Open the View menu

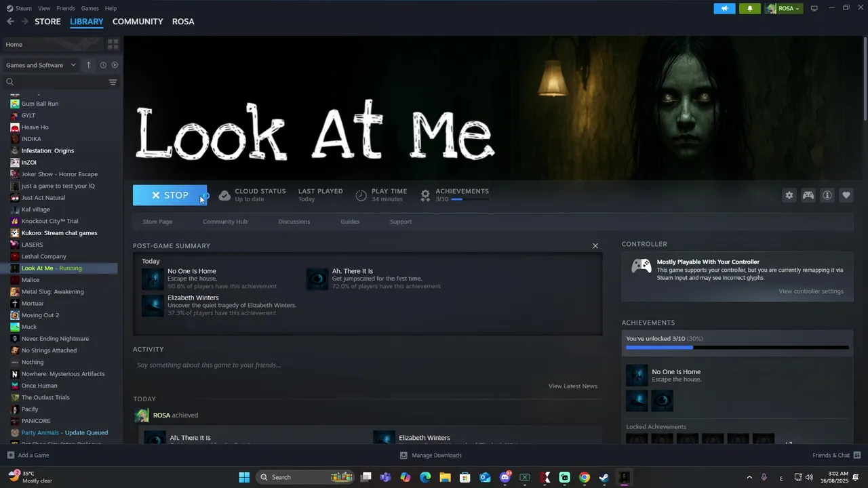tap(44, 8)
